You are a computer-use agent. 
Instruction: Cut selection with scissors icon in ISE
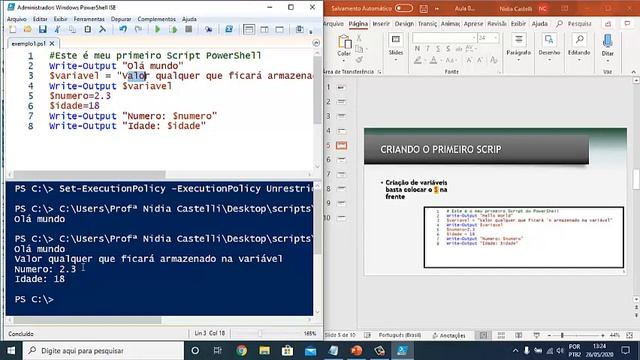point(57,29)
